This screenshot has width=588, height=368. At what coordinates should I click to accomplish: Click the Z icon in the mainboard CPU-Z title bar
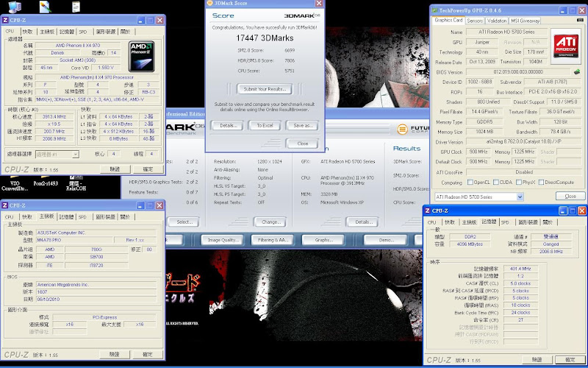coord(5,205)
